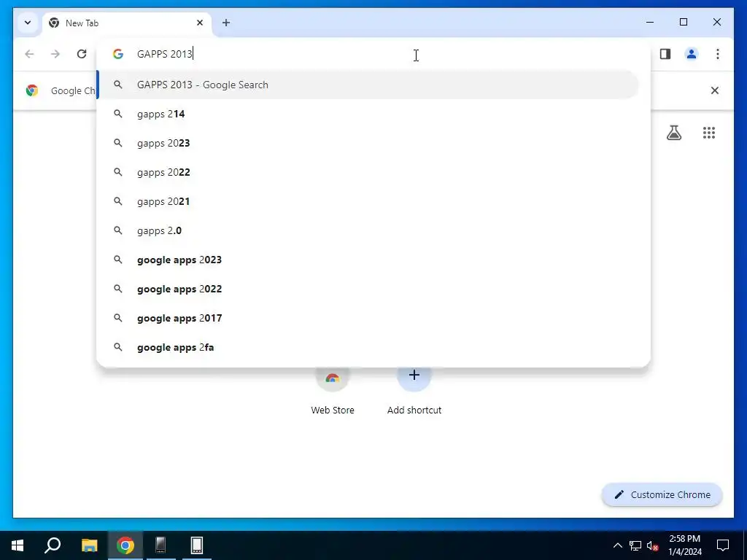Click the muted volume tray icon
Image resolution: width=747 pixels, height=560 pixels.
click(652, 545)
